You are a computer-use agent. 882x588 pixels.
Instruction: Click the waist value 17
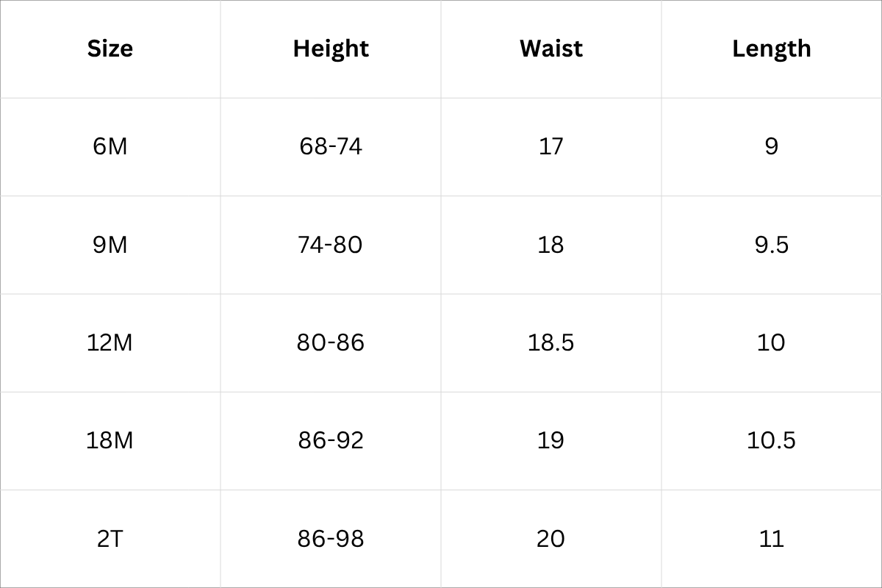pyautogui.click(x=551, y=146)
